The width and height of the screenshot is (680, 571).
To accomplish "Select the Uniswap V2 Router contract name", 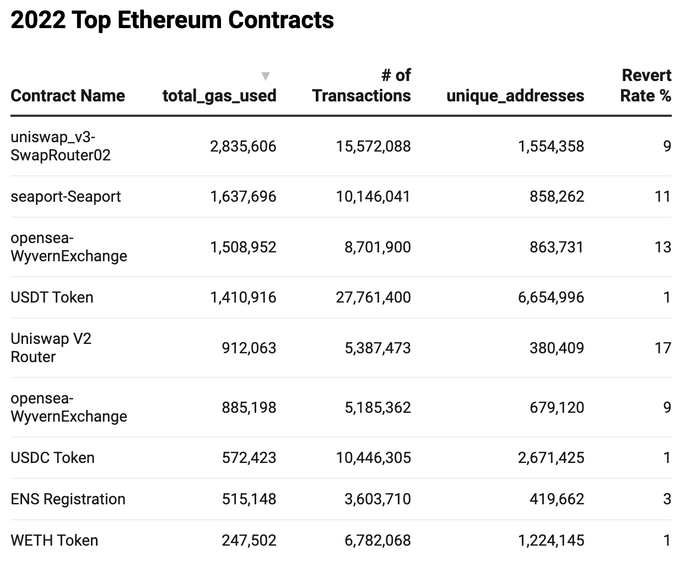I will 51,348.
